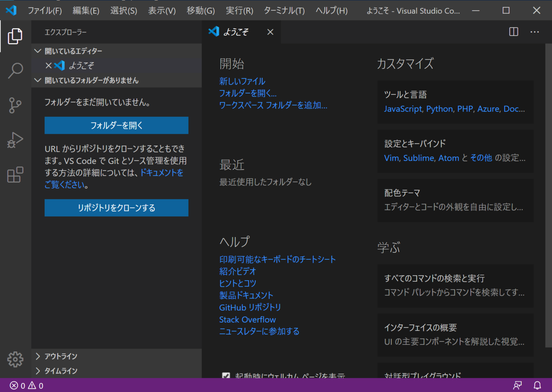Open すべてのコマンドの検索と実行 card
Viewport: 552px width, 392px height.
455,286
